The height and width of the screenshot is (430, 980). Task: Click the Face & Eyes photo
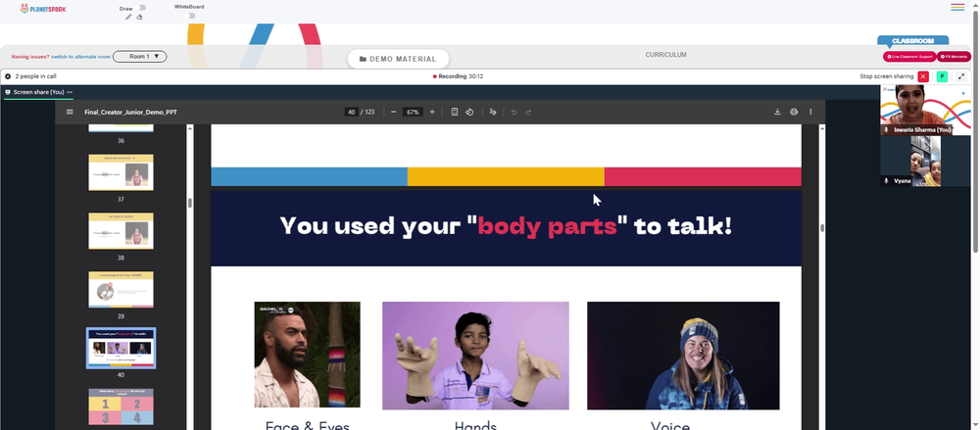pyautogui.click(x=307, y=355)
